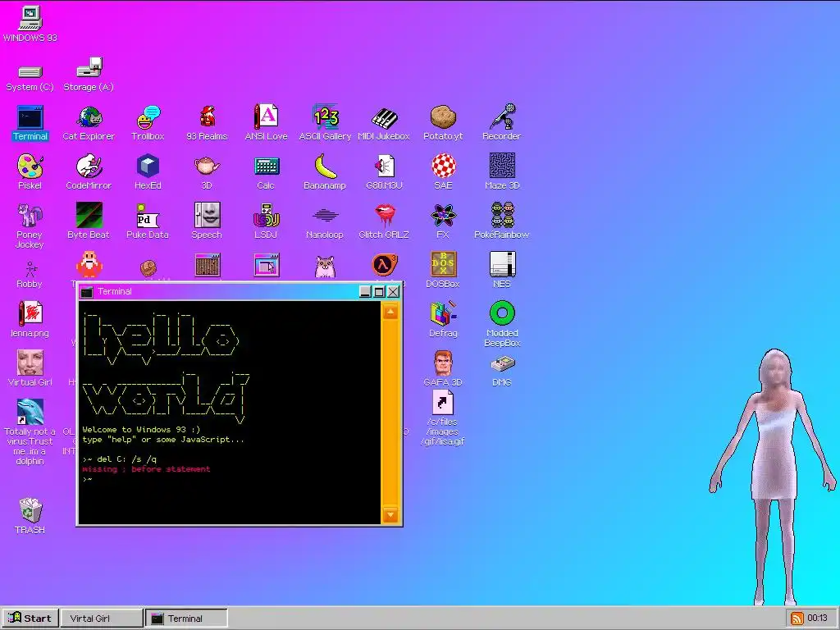Click the orange Terminal scrollbar track
The width and height of the screenshot is (840, 630).
390,413
